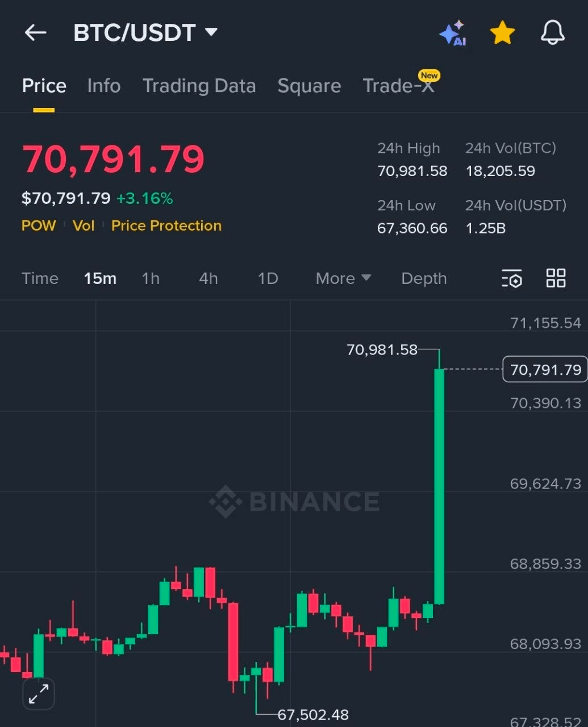Select the 1h chart interval
Image resolution: width=588 pixels, height=727 pixels.
(x=151, y=278)
